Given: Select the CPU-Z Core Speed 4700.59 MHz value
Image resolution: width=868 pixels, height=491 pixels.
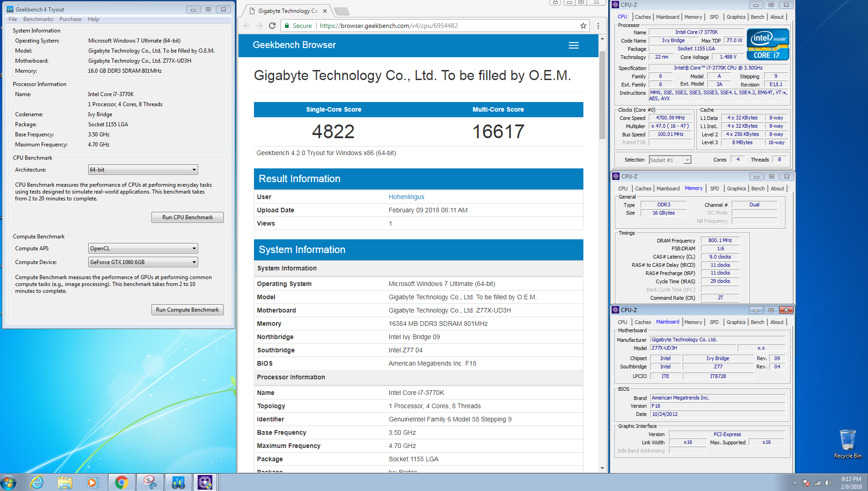Looking at the screenshot, I should point(670,118).
